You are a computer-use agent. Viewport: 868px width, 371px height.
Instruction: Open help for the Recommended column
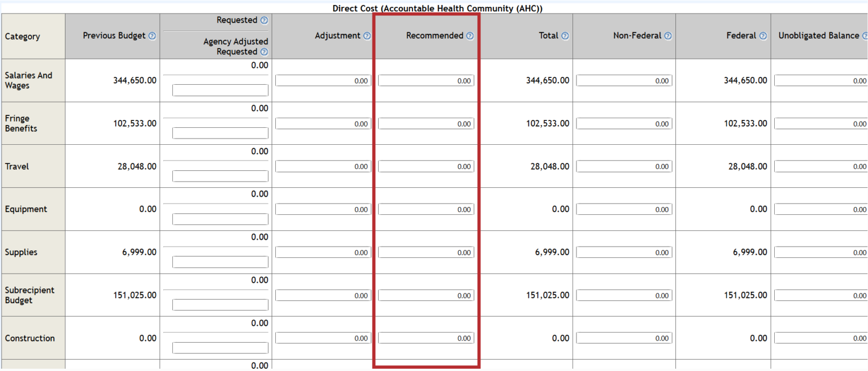(470, 36)
